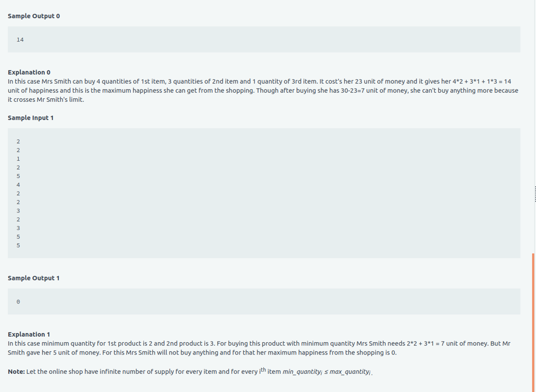Click the line containing 1 in Sample Input 1
Image resolution: width=536 pixels, height=392 pixels.
(x=18, y=159)
